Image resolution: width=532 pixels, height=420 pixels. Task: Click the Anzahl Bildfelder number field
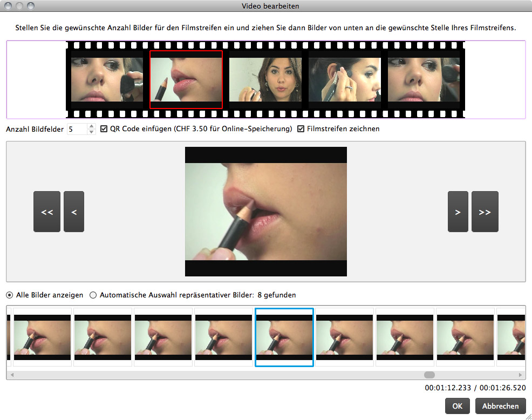coord(77,129)
